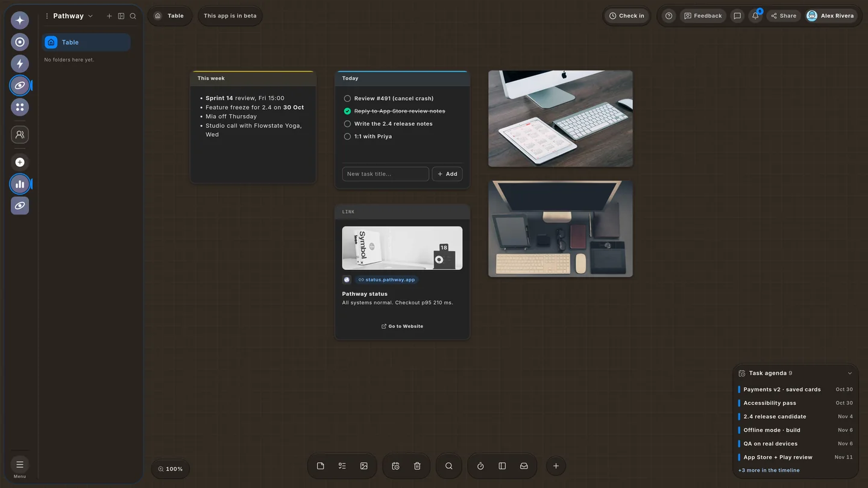Image resolution: width=868 pixels, height=488 pixels.
Task: Click the New task title input field
Action: click(x=386, y=174)
